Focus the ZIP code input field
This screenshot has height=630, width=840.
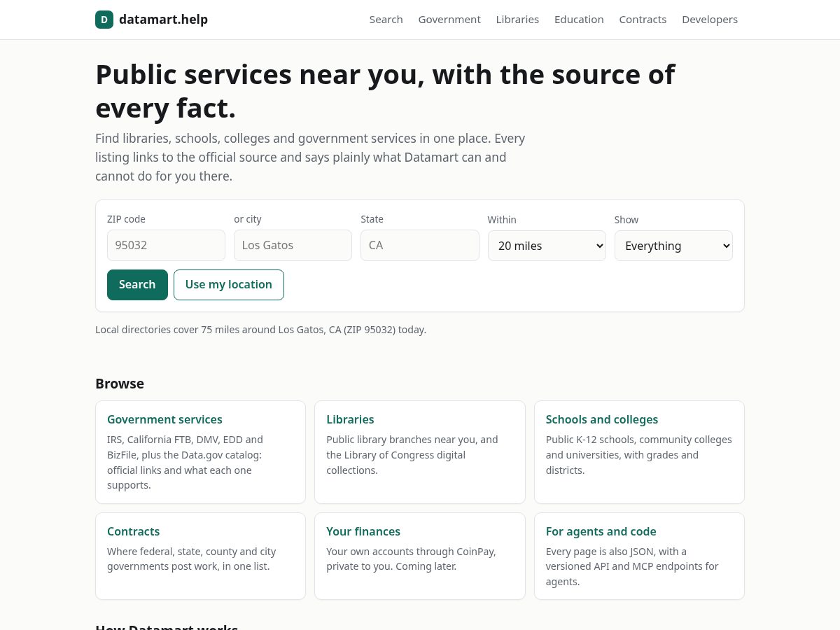(x=166, y=246)
